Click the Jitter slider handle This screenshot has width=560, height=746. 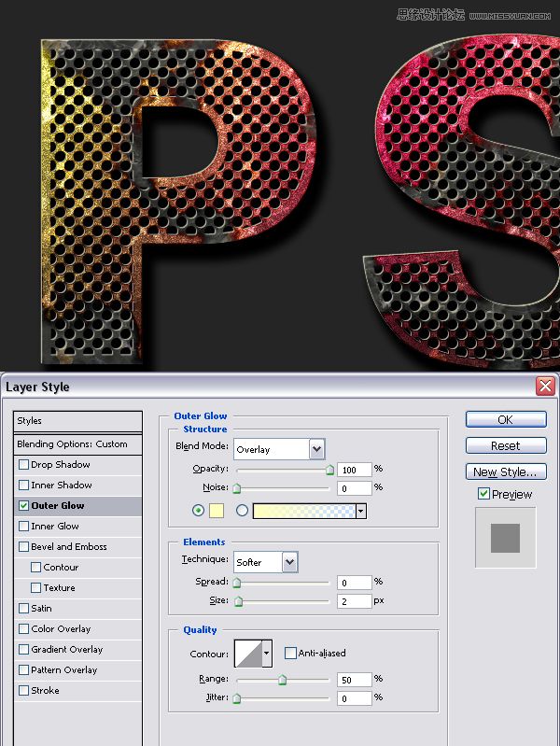[236, 698]
